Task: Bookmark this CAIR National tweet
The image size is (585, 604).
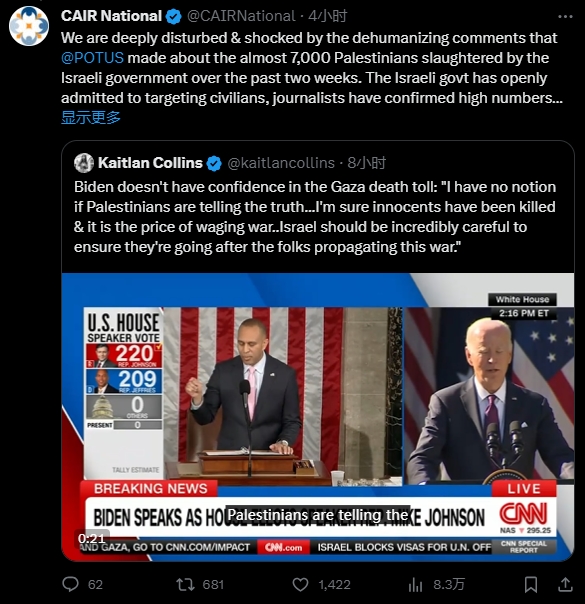Action: (531, 584)
